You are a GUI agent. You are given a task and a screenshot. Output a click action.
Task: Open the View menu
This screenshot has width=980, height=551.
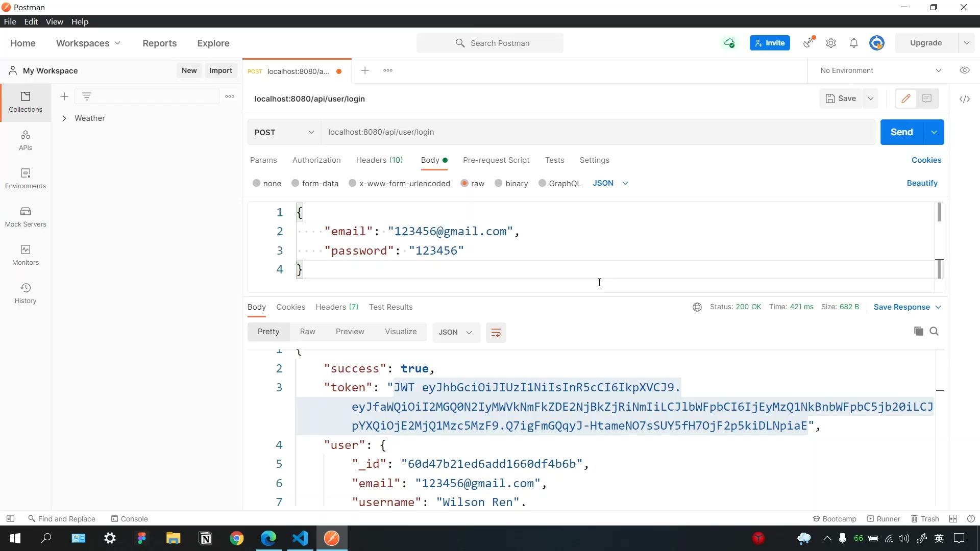54,22
